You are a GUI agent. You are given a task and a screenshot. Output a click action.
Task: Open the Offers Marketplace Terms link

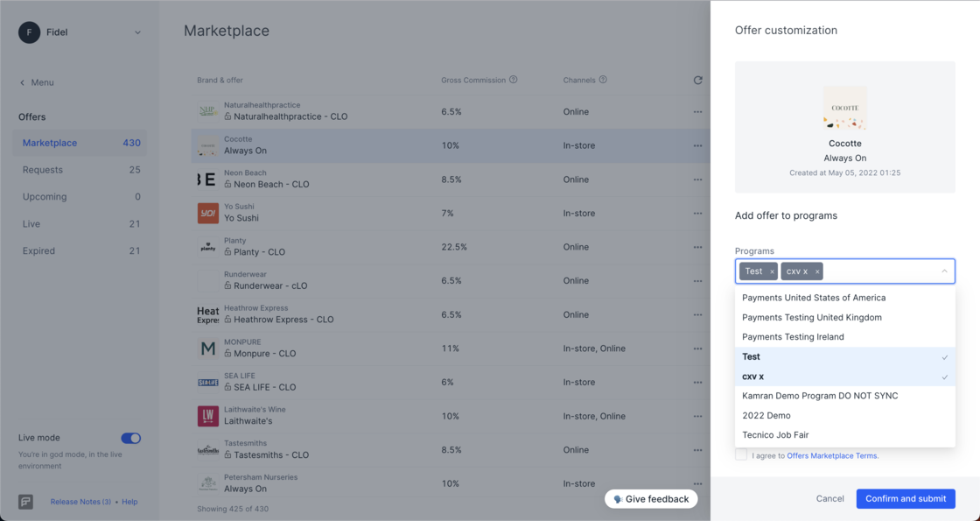click(831, 455)
